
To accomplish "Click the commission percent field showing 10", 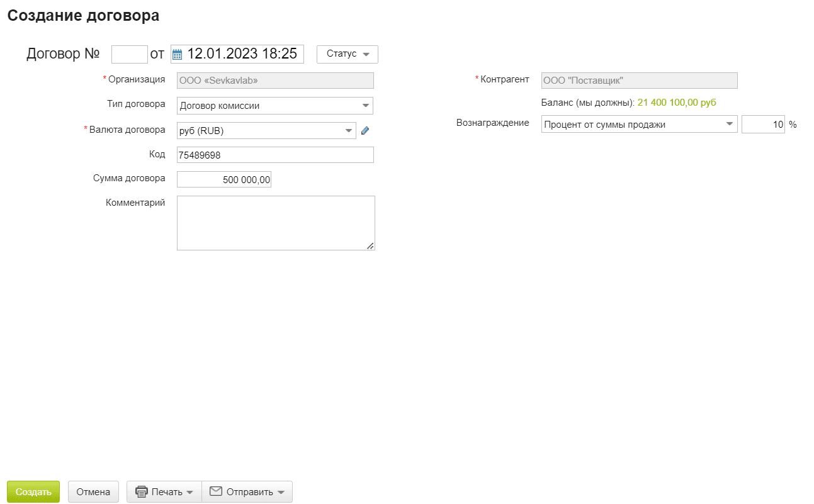I will tap(763, 125).
